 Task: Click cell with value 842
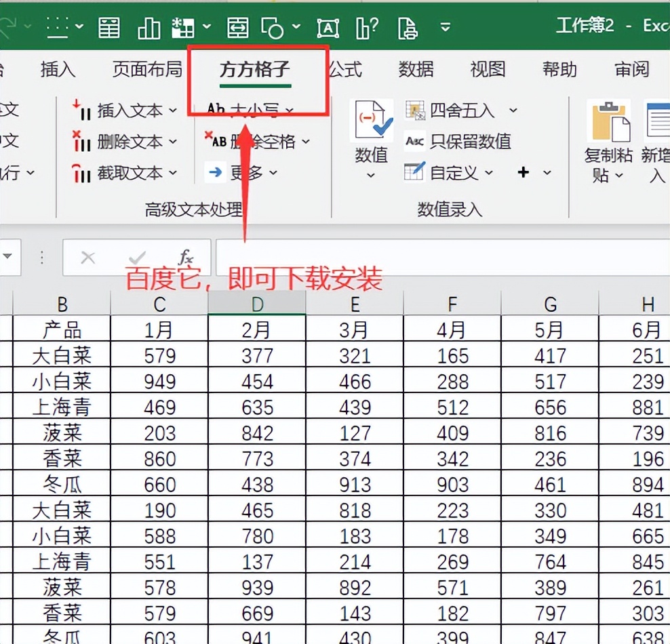click(x=257, y=432)
